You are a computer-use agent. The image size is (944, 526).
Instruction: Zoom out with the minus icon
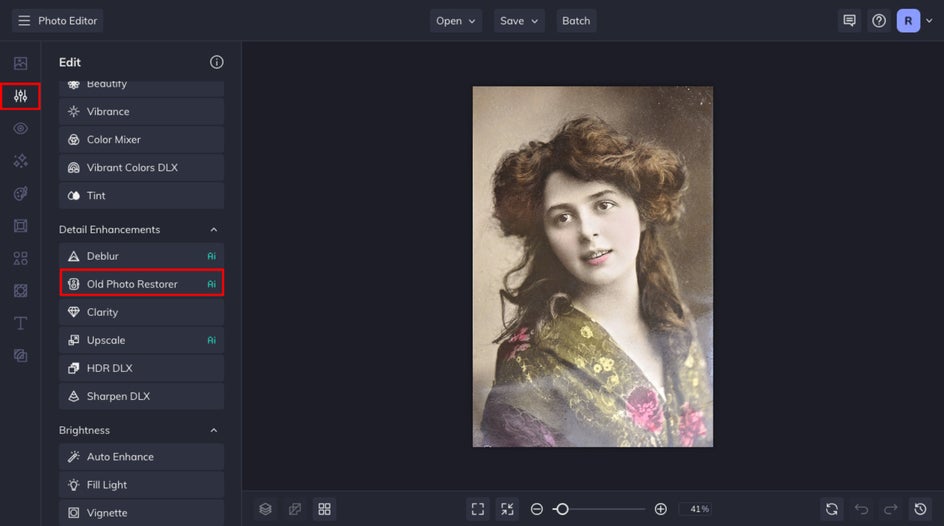point(536,509)
